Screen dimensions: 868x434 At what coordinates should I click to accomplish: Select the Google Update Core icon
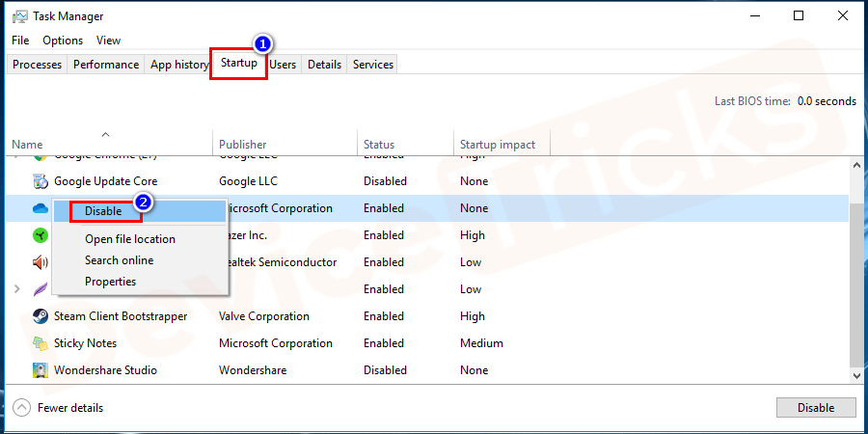coord(41,181)
